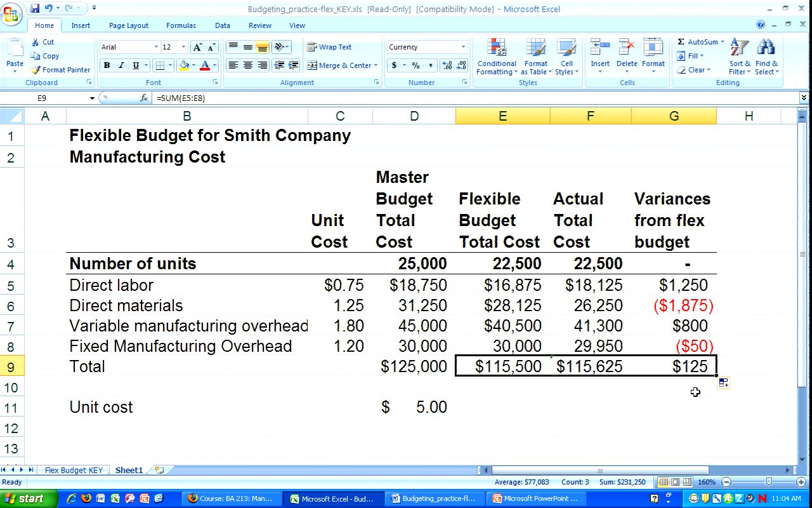Toggle Wrap Text for selected cells

point(329,47)
